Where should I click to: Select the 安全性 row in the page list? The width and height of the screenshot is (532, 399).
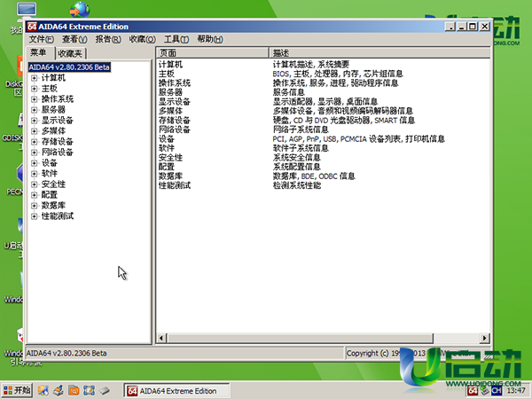170,158
